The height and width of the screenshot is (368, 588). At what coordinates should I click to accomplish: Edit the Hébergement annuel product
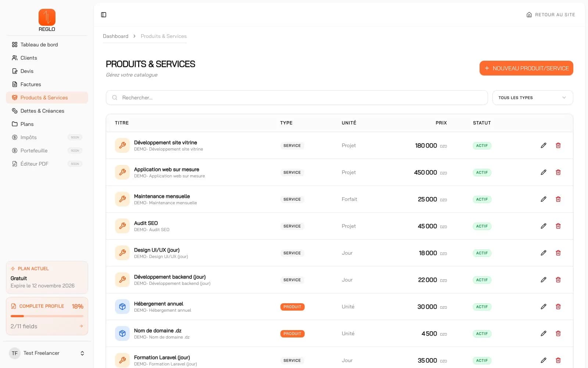pos(544,307)
